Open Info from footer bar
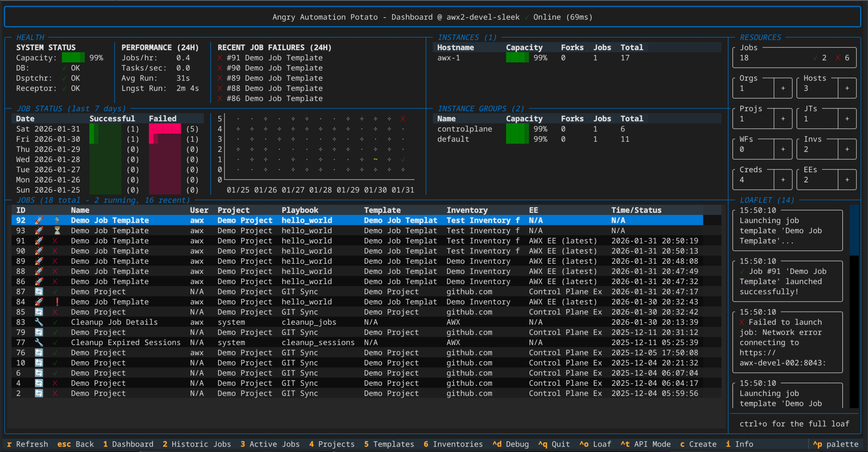This screenshot has width=868, height=452. [x=739, y=444]
